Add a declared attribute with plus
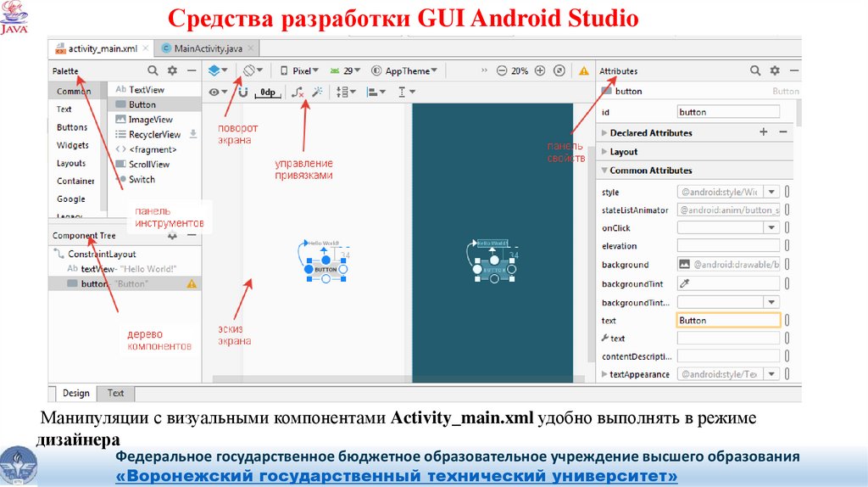The image size is (868, 487). 764,132
